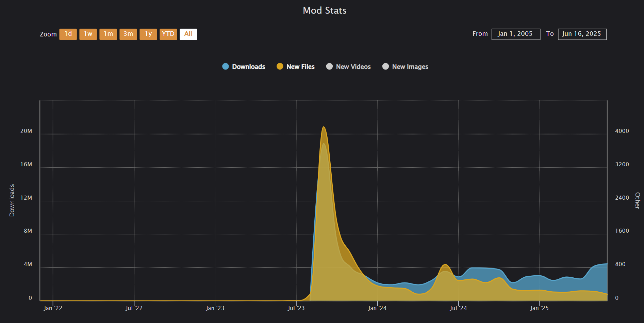Toggle the Downloads series legend

point(244,66)
